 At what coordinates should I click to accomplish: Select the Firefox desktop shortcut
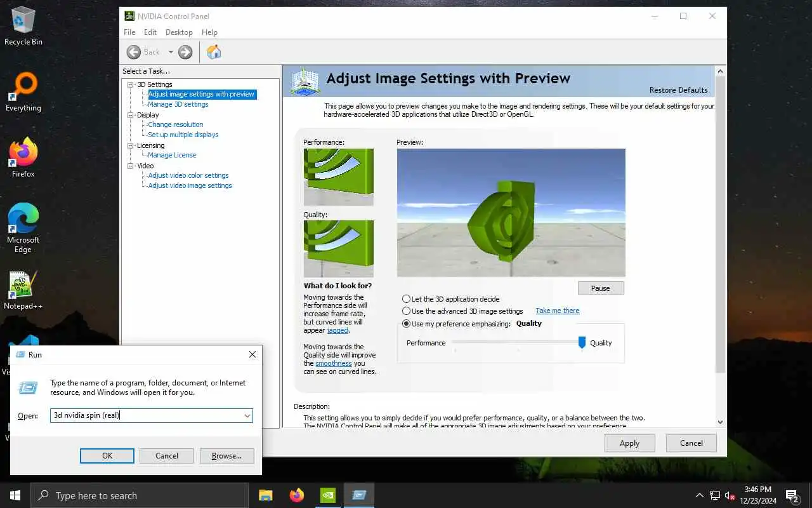(23, 158)
